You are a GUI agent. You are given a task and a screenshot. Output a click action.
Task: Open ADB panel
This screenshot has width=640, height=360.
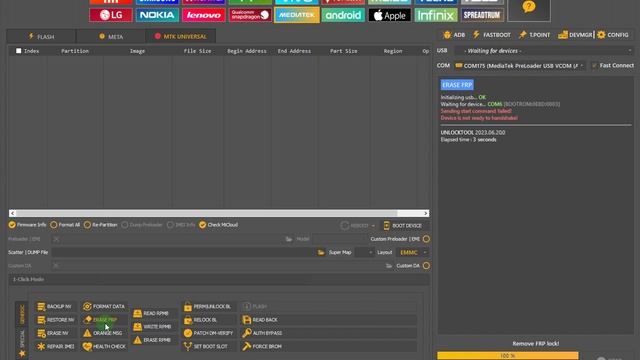[x=454, y=35]
